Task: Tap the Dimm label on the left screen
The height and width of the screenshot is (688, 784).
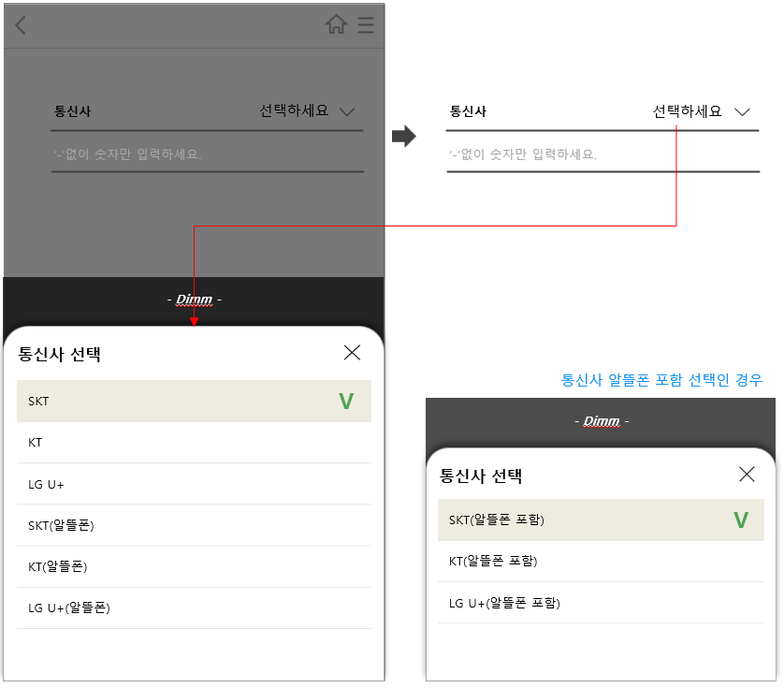Action: (x=194, y=299)
